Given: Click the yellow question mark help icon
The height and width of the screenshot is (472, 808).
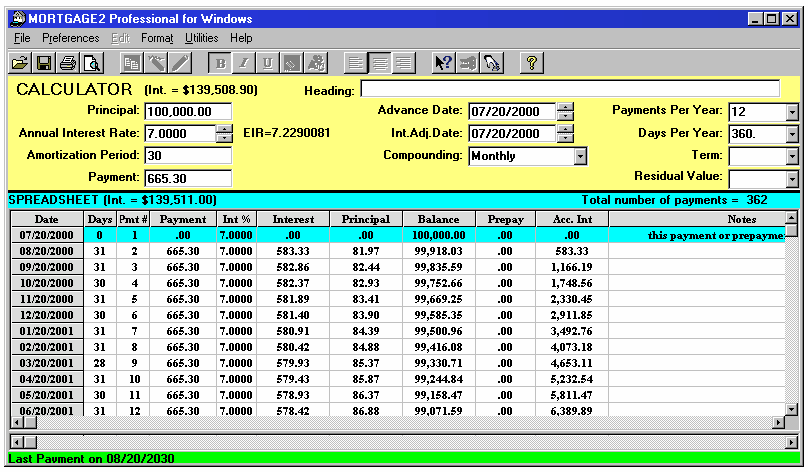Looking at the screenshot, I should click(x=532, y=63).
